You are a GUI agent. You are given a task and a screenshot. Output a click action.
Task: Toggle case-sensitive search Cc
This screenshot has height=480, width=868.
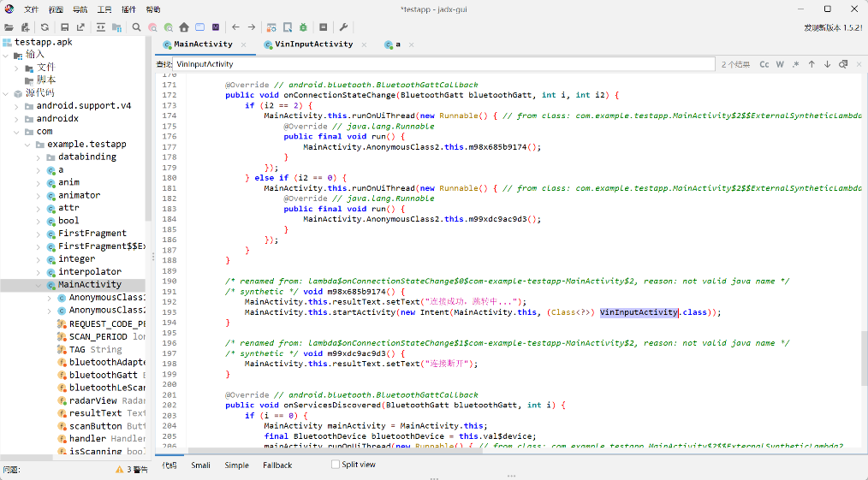(x=764, y=64)
